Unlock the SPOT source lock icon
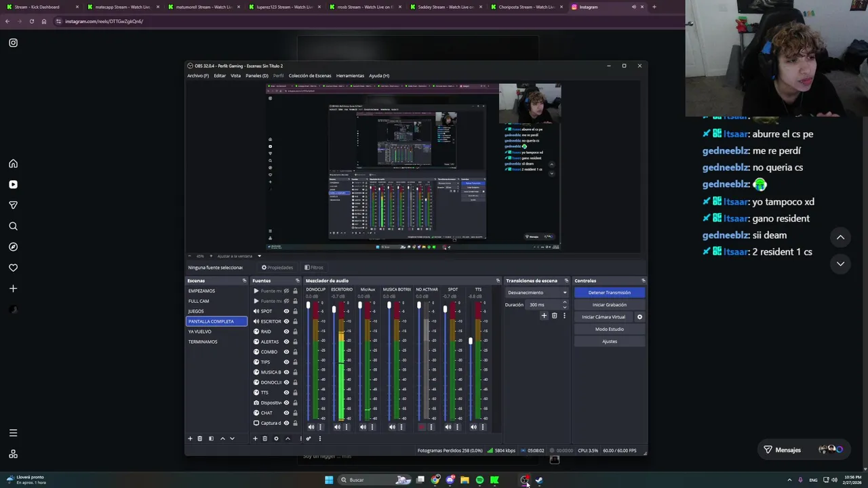Image resolution: width=868 pixels, height=488 pixels. (x=295, y=311)
